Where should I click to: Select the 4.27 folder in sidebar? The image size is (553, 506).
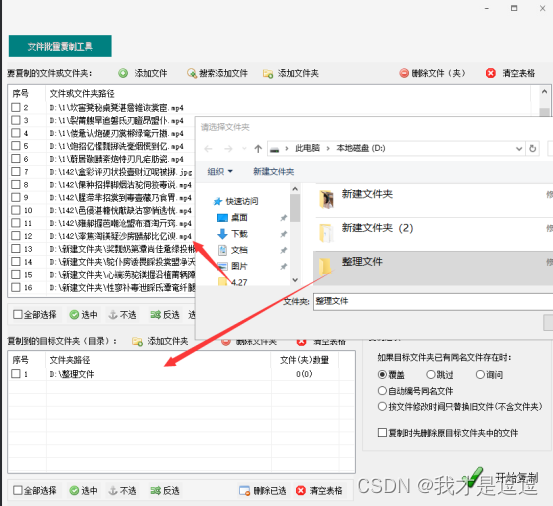click(x=233, y=282)
